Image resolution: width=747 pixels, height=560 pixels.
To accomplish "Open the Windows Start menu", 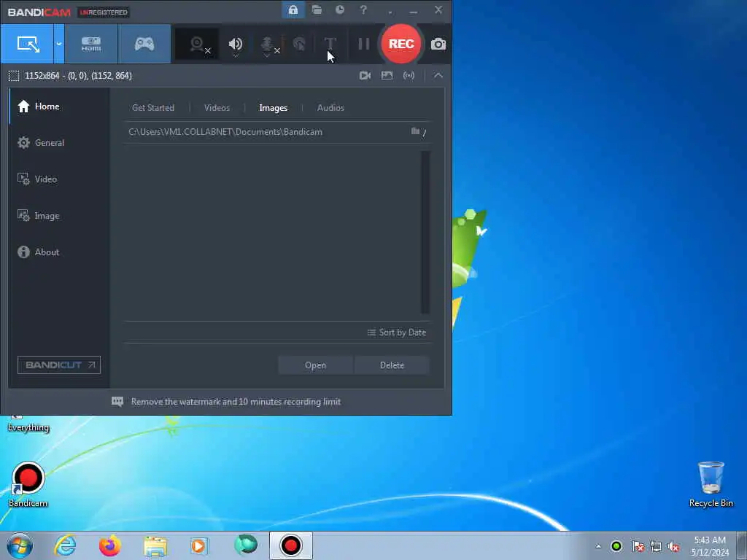I will click(20, 545).
